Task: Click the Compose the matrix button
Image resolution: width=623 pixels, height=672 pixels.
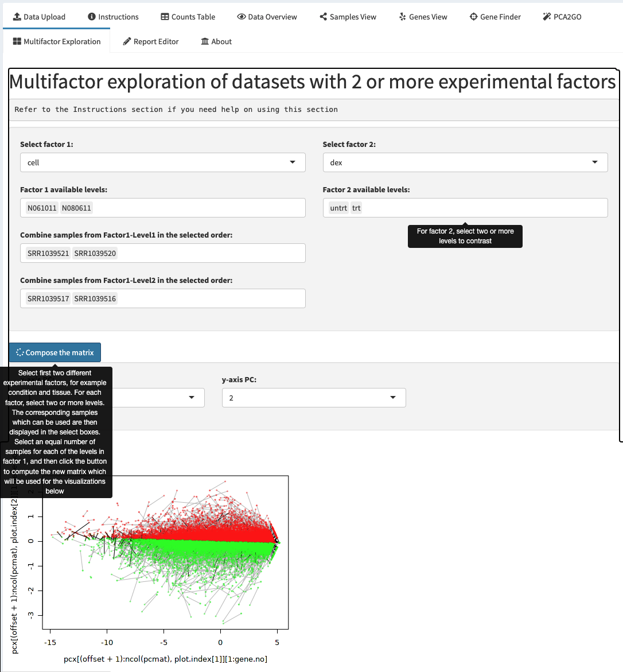Action: point(55,353)
